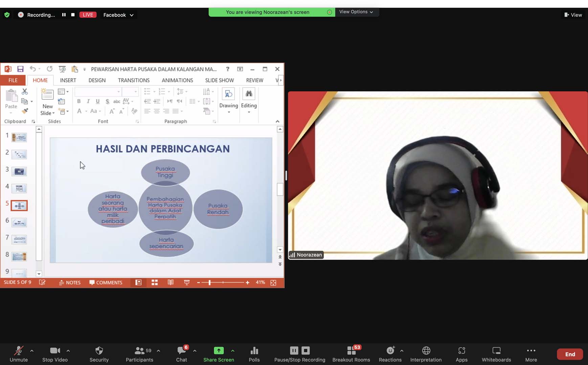The image size is (588, 365).
Task: Select slide 6 thumbnail
Action: [19, 222]
